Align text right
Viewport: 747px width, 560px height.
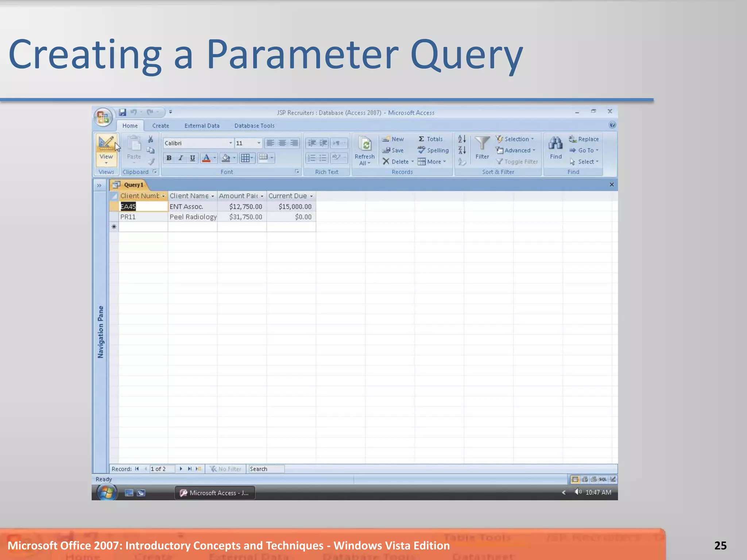click(x=294, y=143)
